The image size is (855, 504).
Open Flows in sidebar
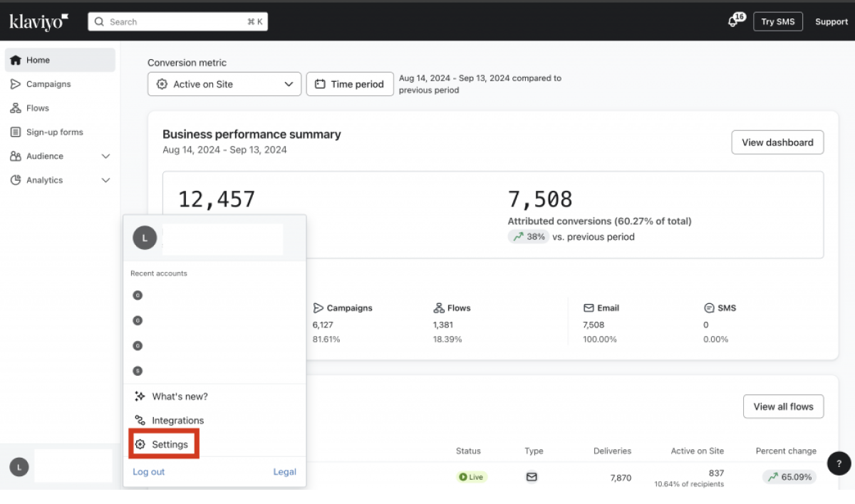pyautogui.click(x=60, y=108)
